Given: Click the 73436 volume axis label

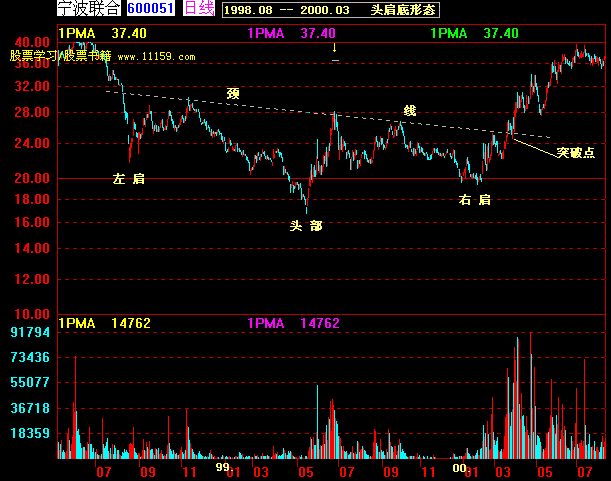Looking at the screenshot, I should [x=30, y=357].
